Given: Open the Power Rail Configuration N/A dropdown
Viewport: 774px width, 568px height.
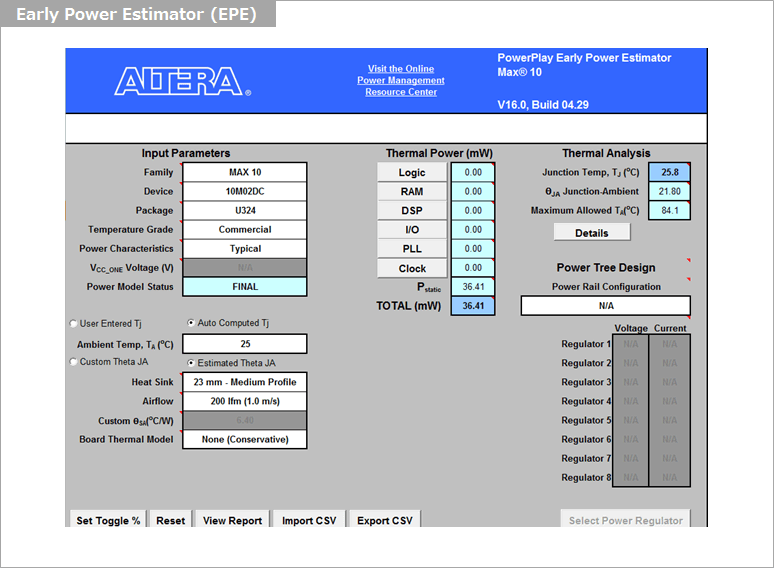Looking at the screenshot, I should point(606,305).
